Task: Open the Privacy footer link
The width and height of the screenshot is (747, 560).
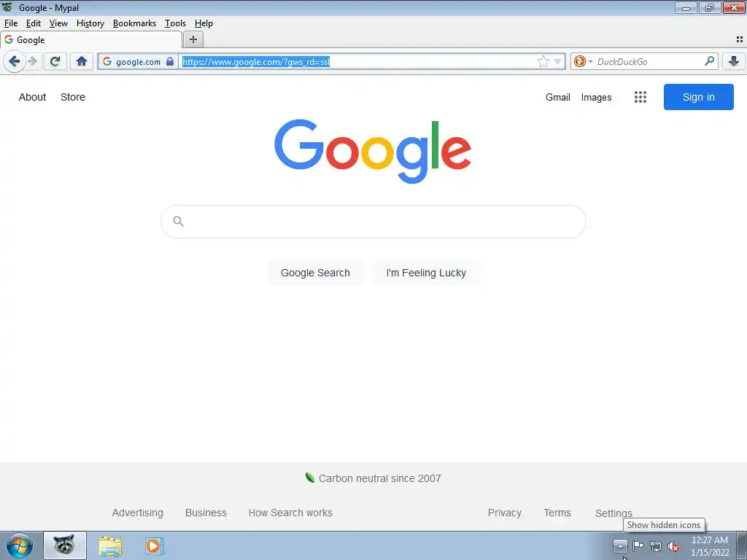Action: (505, 513)
